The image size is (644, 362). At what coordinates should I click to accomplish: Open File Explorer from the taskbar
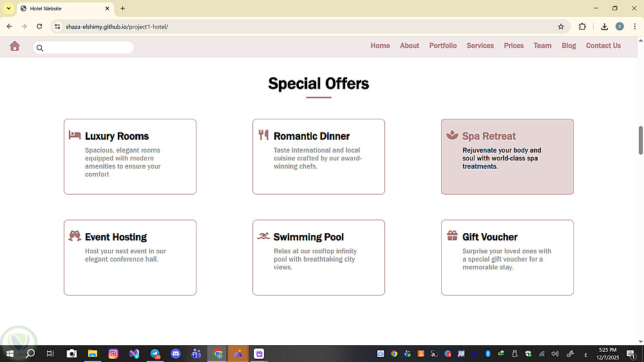pyautogui.click(x=92, y=354)
